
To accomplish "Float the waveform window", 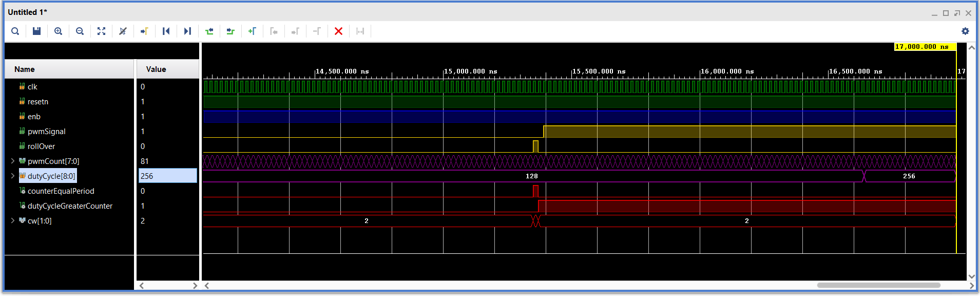I will (957, 13).
